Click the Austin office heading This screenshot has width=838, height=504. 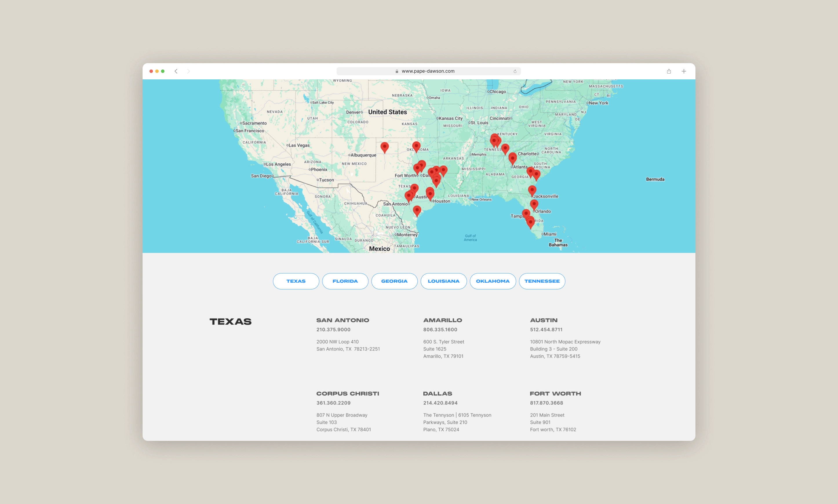[x=544, y=320]
